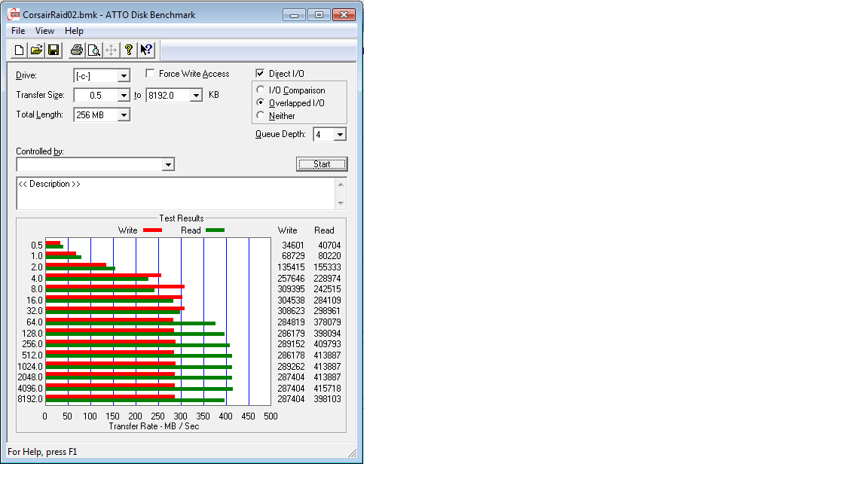868x488 pixels.
Task: Click the Description scrollbar down arrow
Action: point(341,203)
